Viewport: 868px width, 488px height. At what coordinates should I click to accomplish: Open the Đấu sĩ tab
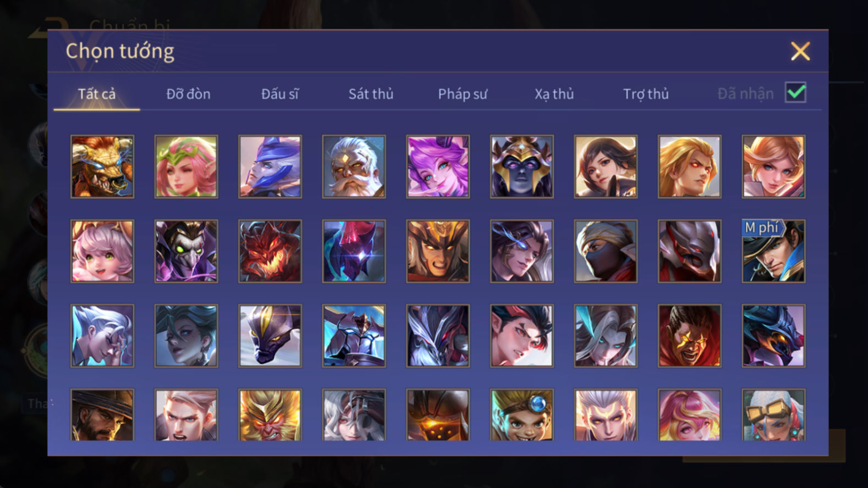click(279, 94)
